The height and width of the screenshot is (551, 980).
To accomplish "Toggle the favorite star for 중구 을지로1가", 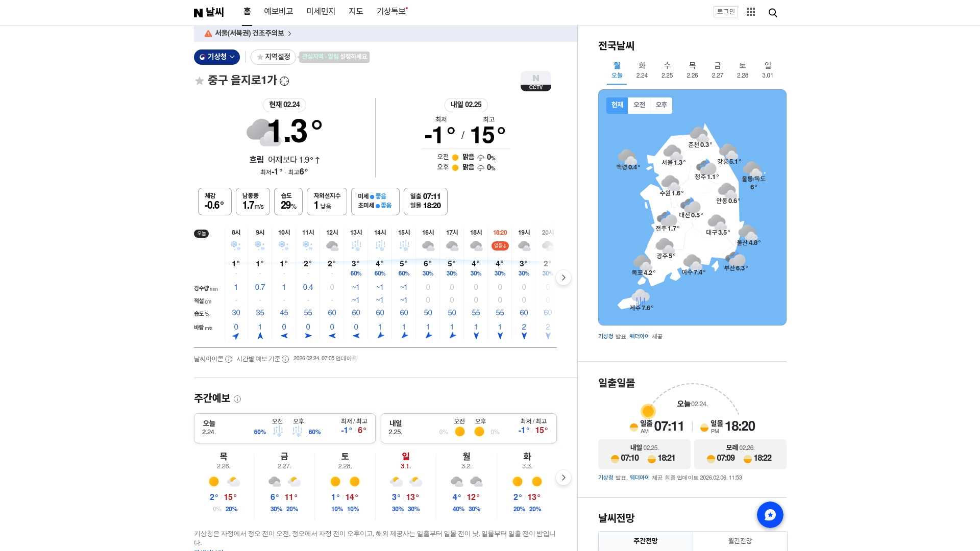I will [199, 81].
